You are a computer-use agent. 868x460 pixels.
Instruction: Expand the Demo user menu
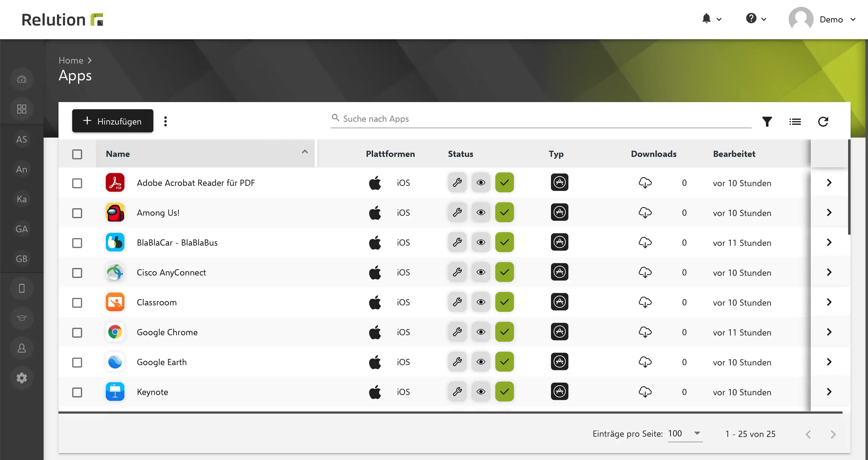[x=823, y=19]
